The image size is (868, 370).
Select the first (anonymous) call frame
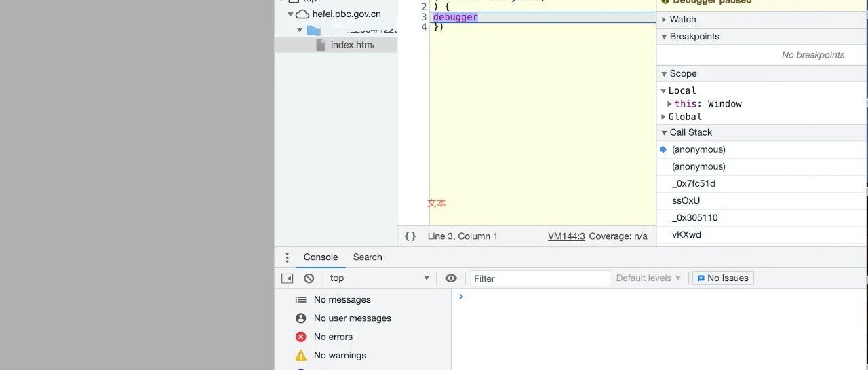click(x=698, y=149)
